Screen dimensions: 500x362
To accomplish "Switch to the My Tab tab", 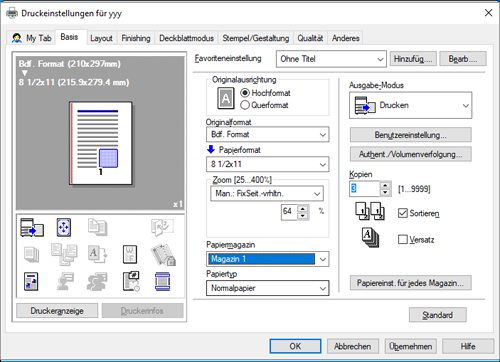I will (32, 38).
